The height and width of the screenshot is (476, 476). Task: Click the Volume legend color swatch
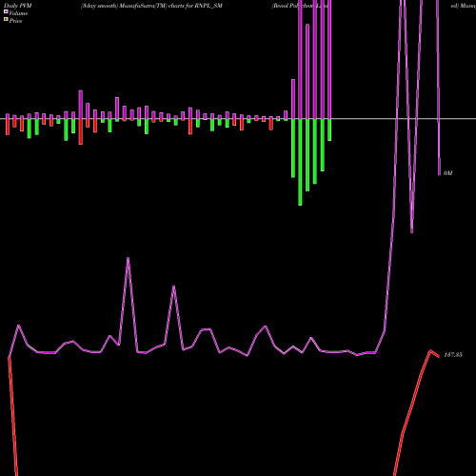pos(6,12)
